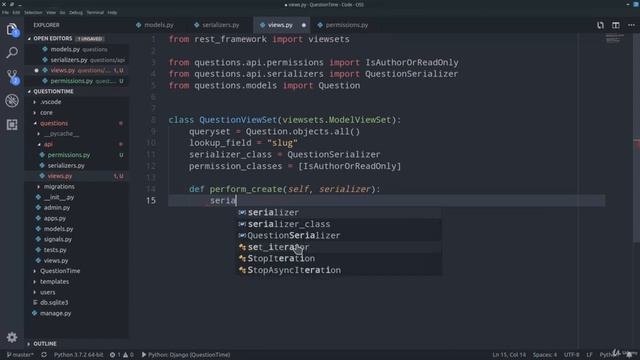Start the Python: Django debug configuration
This screenshot has width=640, height=360.
click(186, 355)
